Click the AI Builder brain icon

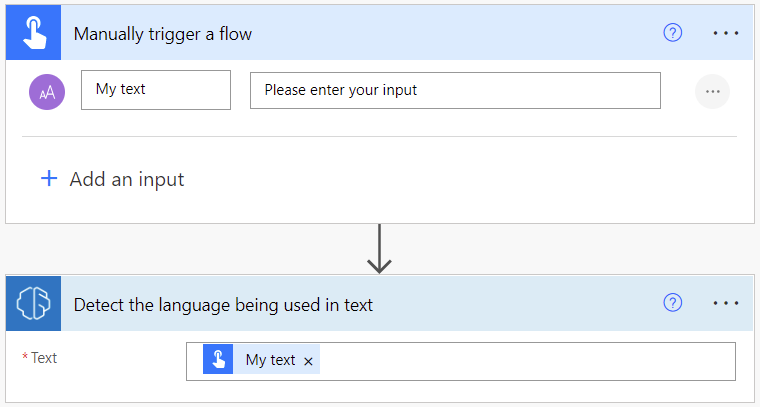click(x=34, y=304)
